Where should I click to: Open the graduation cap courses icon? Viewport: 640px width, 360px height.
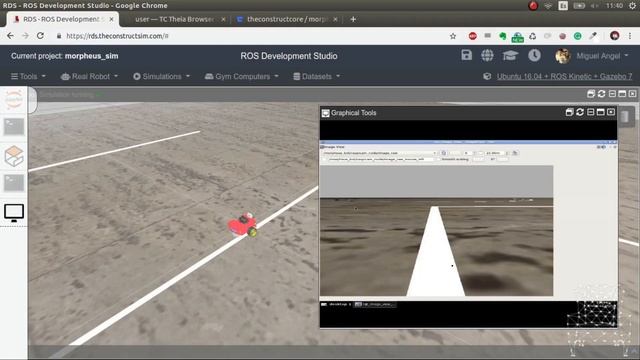[x=510, y=55]
